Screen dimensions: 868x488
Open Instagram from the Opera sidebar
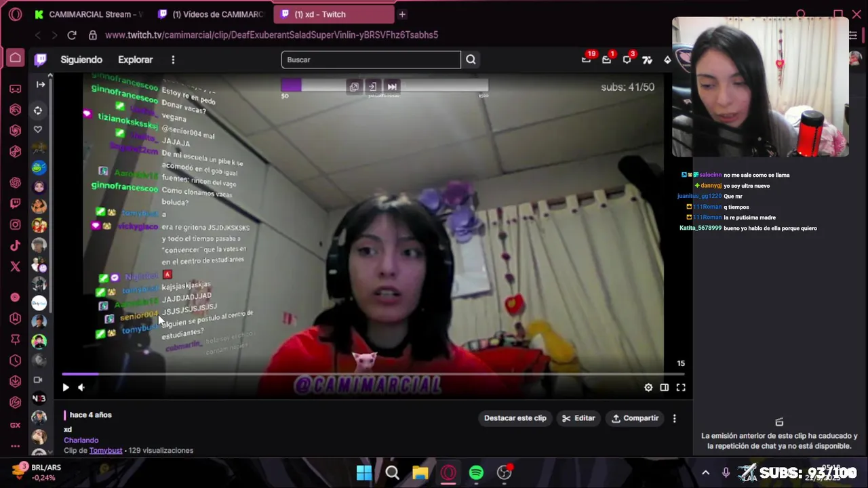click(15, 224)
